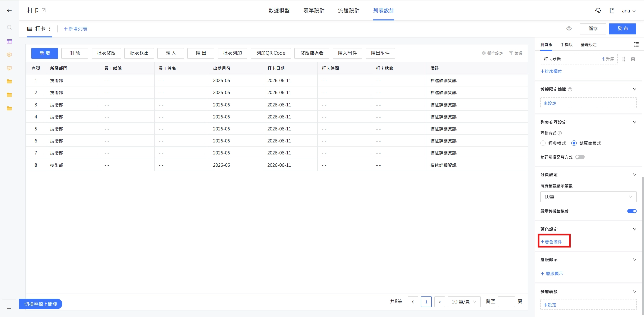Click help icon next to 數據限定範圍
The height and width of the screenshot is (317, 644).
point(570,89)
